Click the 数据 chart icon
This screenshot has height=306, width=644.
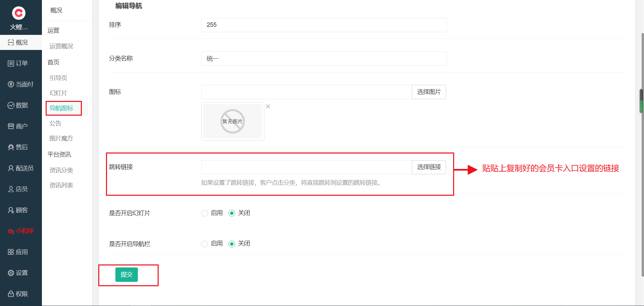point(11,105)
